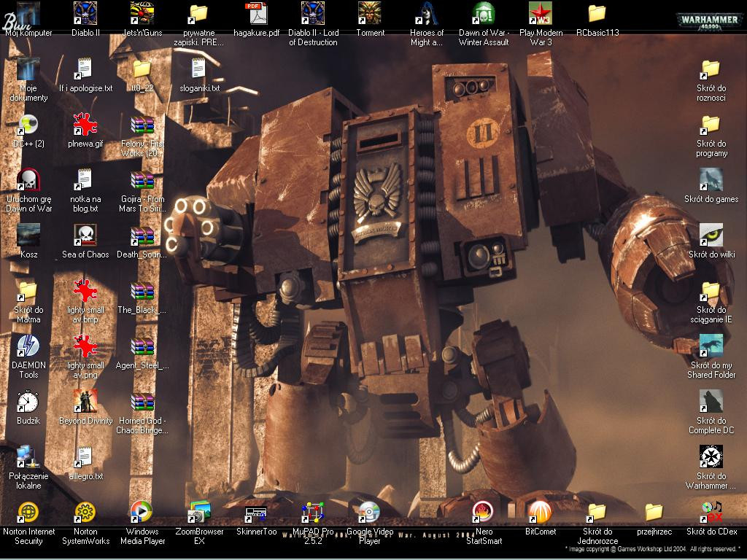Launch Norton Internet Security

point(28,513)
